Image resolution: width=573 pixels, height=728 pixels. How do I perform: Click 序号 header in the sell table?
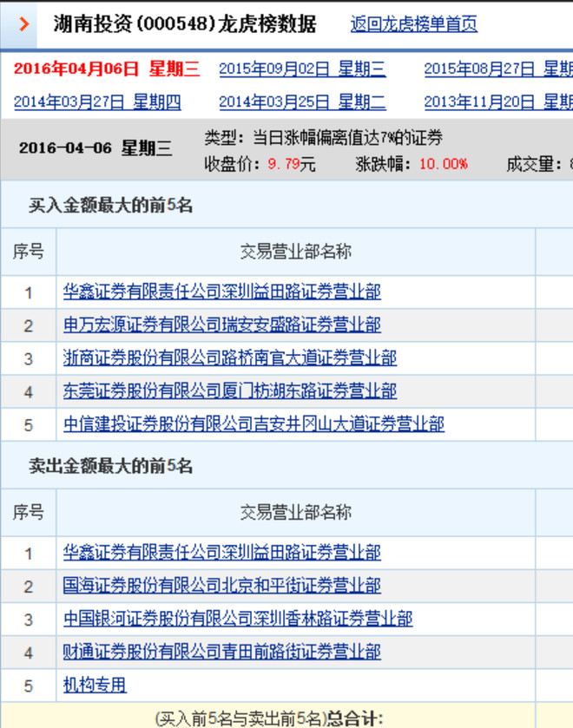[29, 513]
